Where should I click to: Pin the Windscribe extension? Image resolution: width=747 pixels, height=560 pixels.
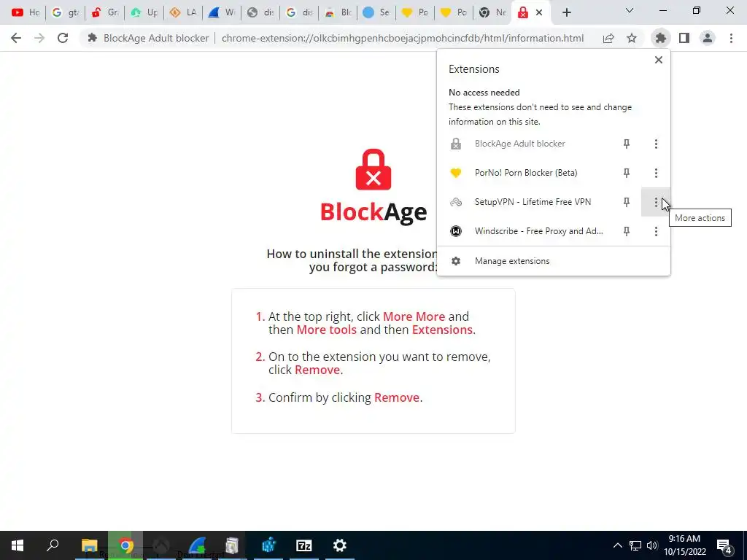point(627,231)
